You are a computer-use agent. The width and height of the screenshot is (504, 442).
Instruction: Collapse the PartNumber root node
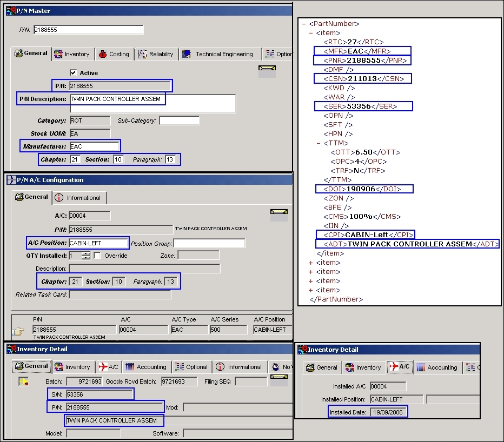coord(304,24)
